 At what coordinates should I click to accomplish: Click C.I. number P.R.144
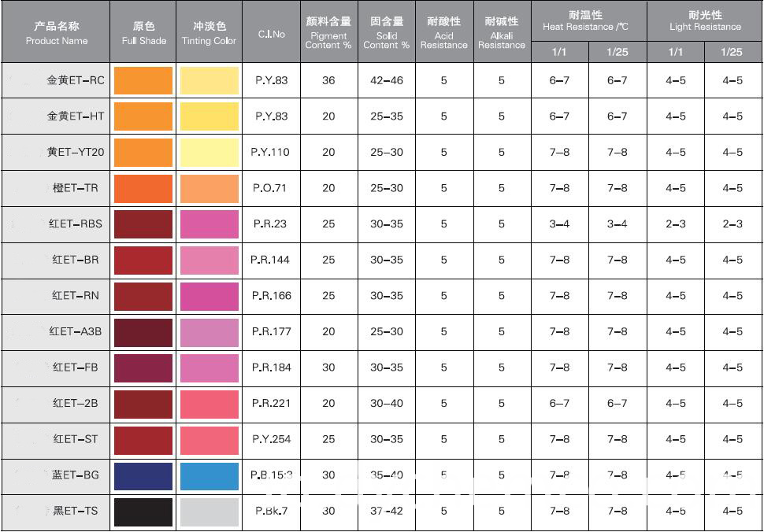coord(270,260)
